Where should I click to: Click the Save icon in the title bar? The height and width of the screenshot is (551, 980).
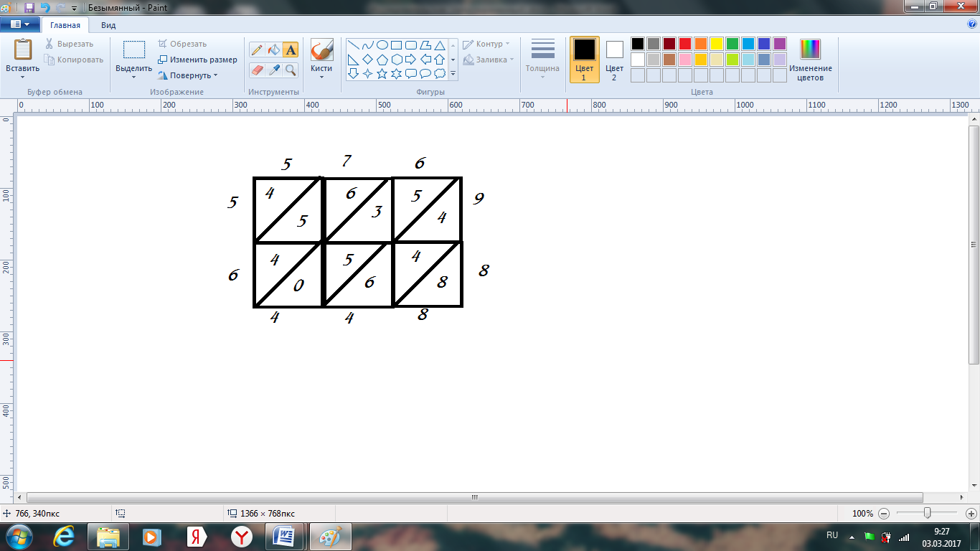coord(29,8)
